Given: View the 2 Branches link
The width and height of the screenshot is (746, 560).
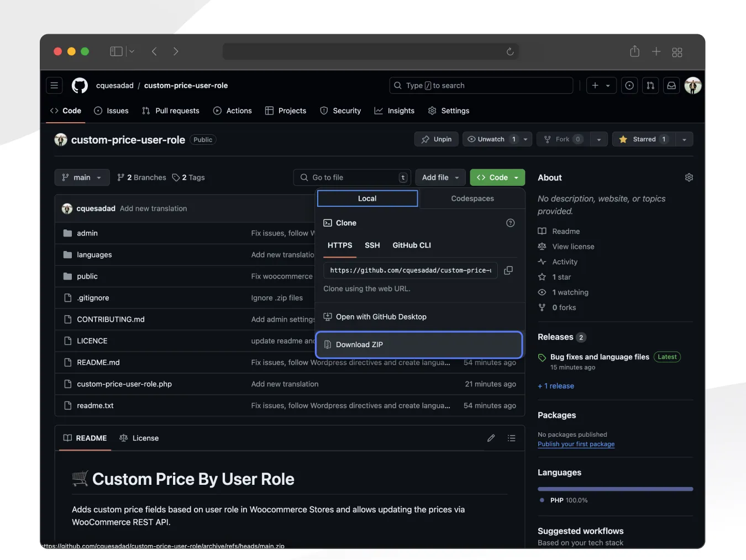Looking at the screenshot, I should (141, 177).
